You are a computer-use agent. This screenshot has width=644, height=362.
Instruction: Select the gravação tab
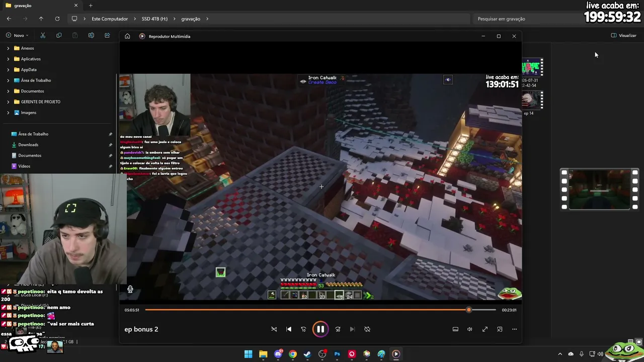coord(42,6)
